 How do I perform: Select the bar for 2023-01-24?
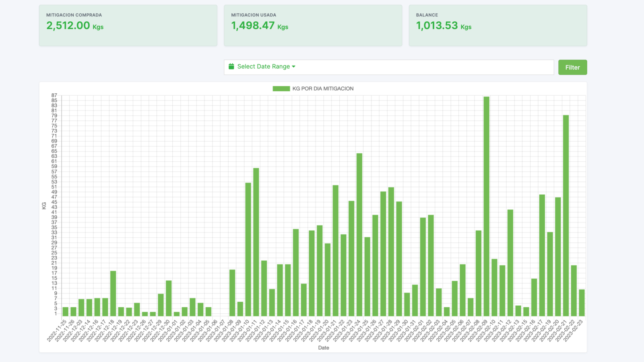tap(359, 235)
